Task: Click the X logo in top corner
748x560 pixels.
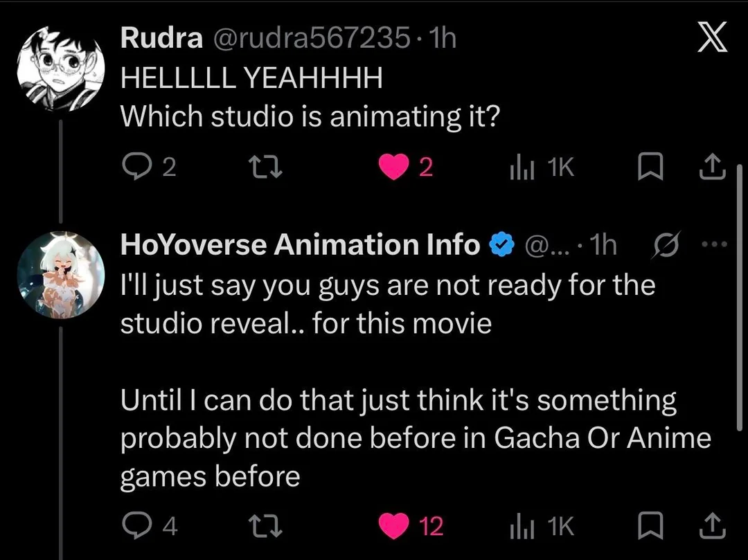Action: [x=712, y=37]
